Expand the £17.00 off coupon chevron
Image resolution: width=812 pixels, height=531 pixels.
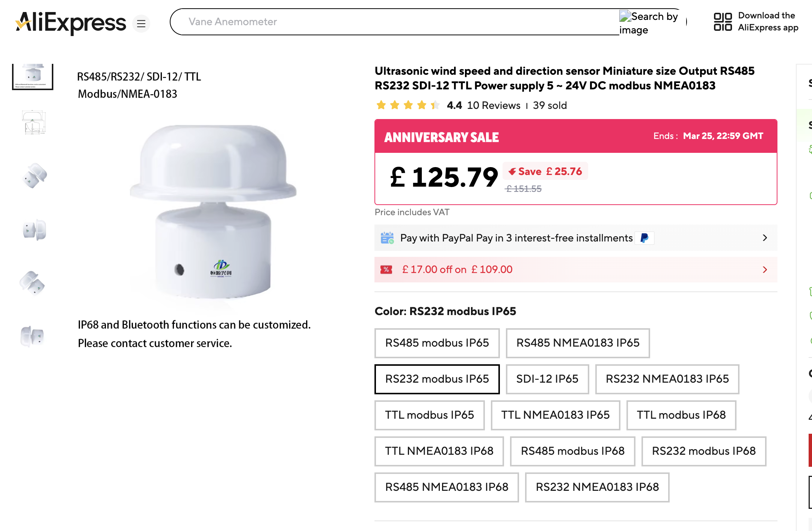(x=765, y=270)
